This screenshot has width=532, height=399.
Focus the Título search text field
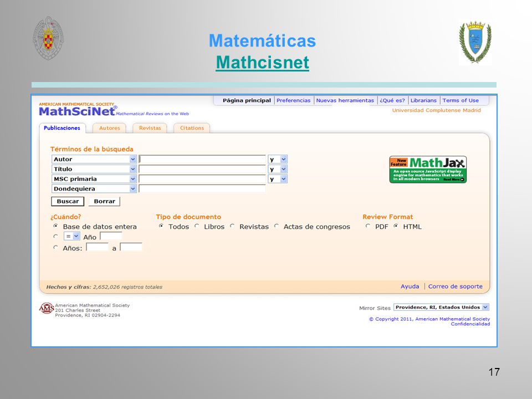(202, 169)
